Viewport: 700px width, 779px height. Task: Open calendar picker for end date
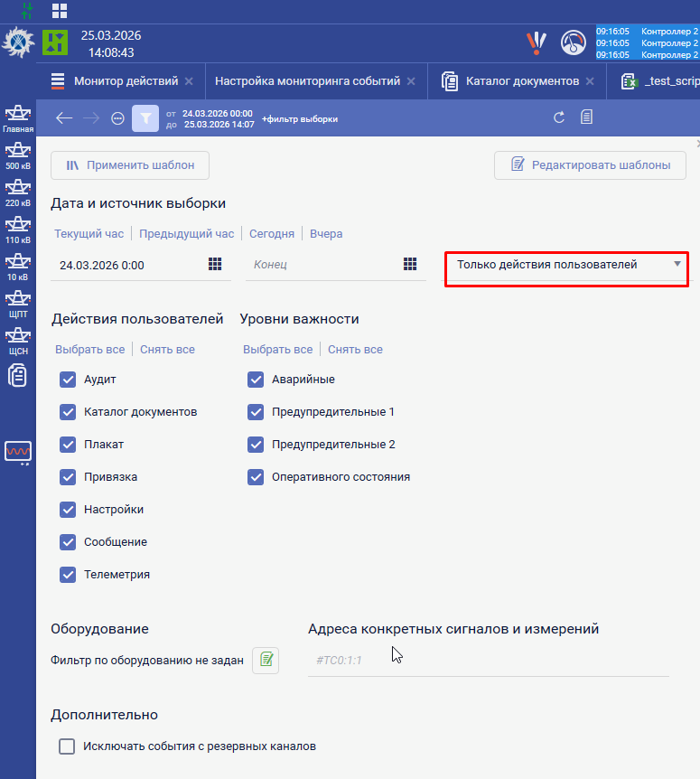click(x=410, y=264)
